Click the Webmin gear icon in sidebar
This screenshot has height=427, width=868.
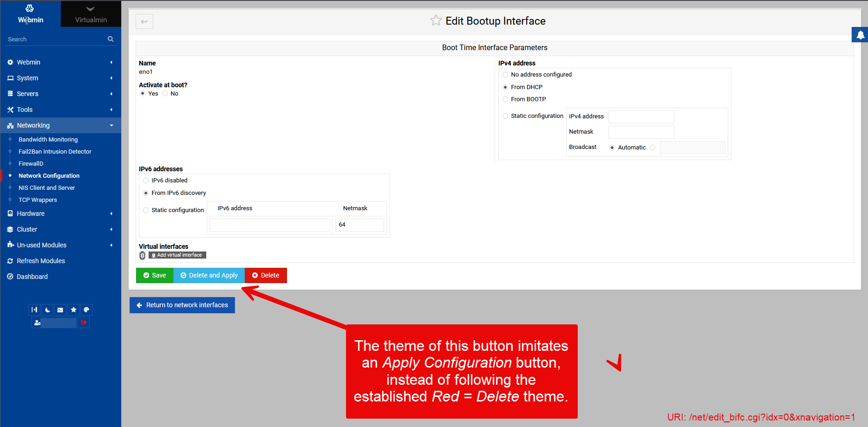10,62
